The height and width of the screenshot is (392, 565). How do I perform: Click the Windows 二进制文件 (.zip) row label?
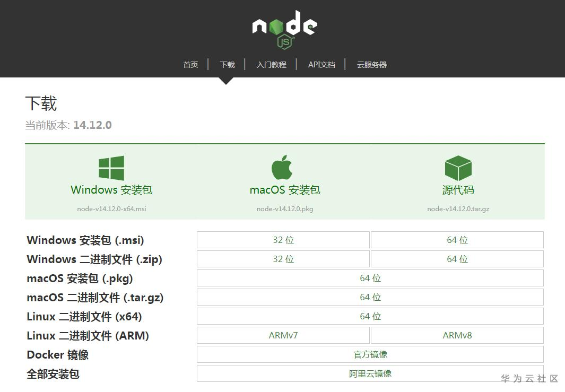point(94,259)
